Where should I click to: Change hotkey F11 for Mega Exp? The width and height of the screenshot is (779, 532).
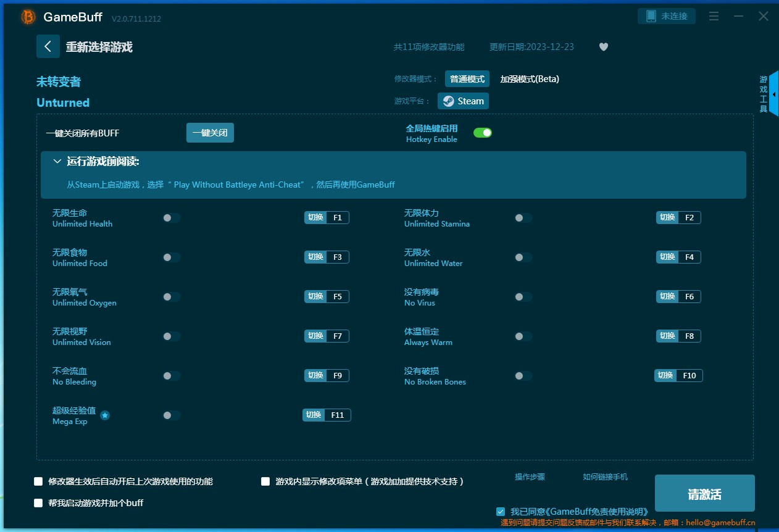pos(327,415)
